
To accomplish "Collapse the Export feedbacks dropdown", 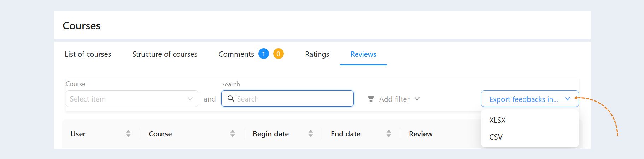I will pyautogui.click(x=530, y=99).
